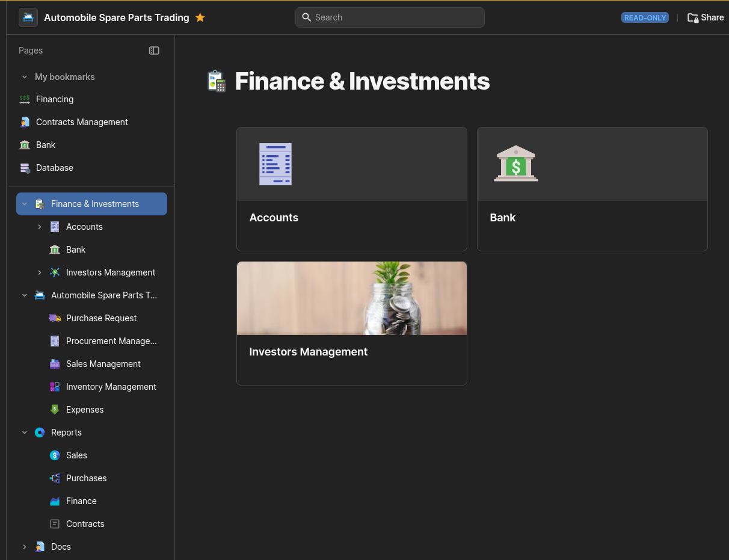Select Procurement Management page in sidebar
The height and width of the screenshot is (560, 729).
(x=111, y=341)
